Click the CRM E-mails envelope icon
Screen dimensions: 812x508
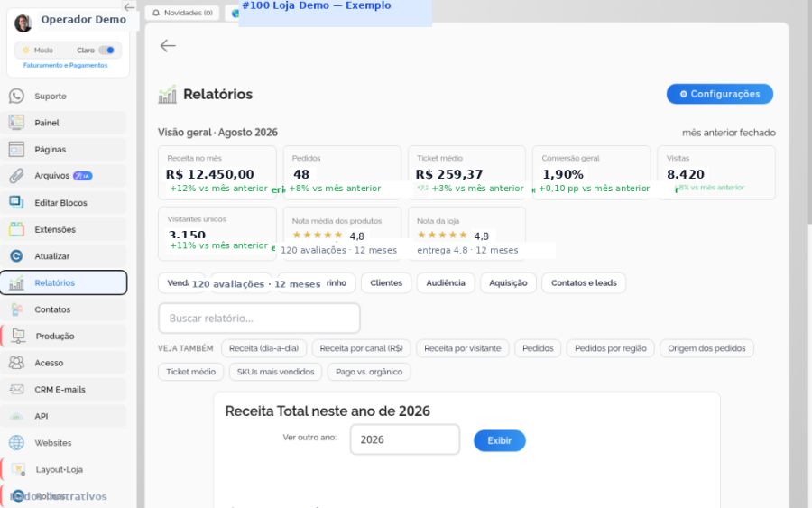pyautogui.click(x=16, y=390)
